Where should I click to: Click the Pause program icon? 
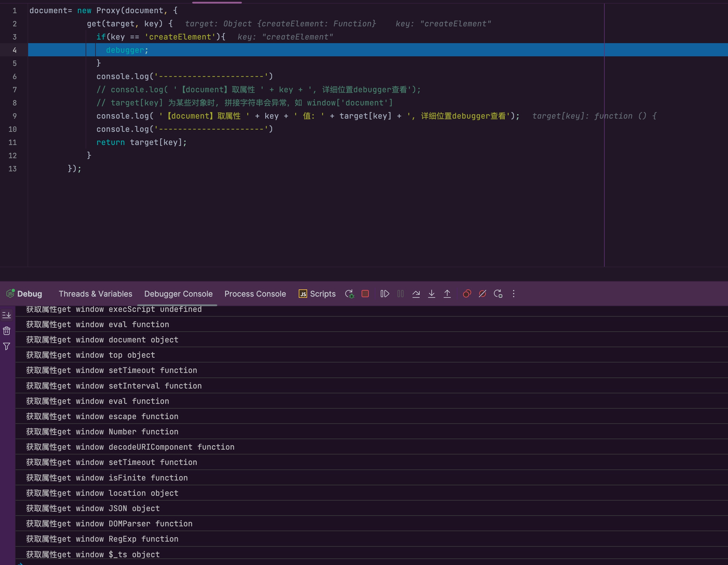coord(400,294)
